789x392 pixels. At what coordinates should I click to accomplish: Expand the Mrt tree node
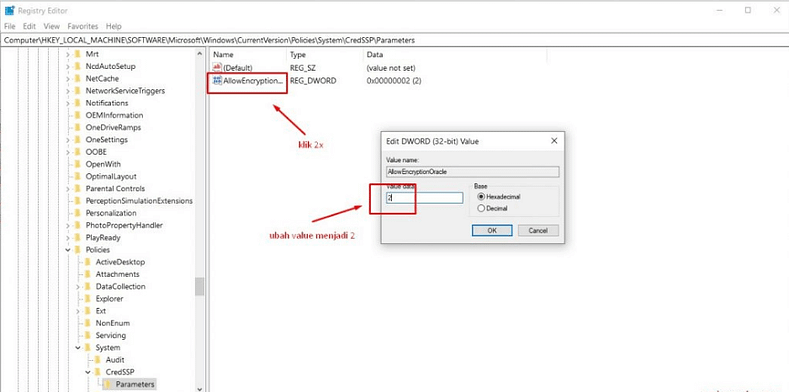[68, 54]
